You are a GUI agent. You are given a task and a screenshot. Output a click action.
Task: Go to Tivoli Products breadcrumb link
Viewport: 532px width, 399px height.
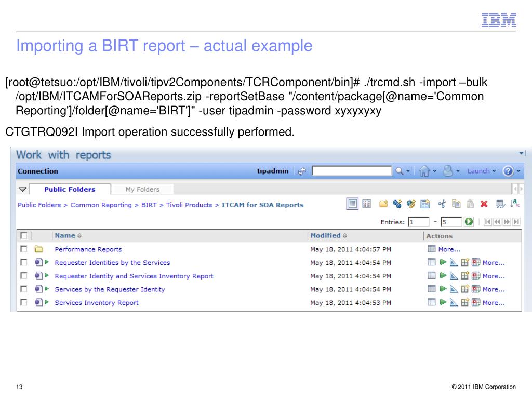tap(189, 205)
